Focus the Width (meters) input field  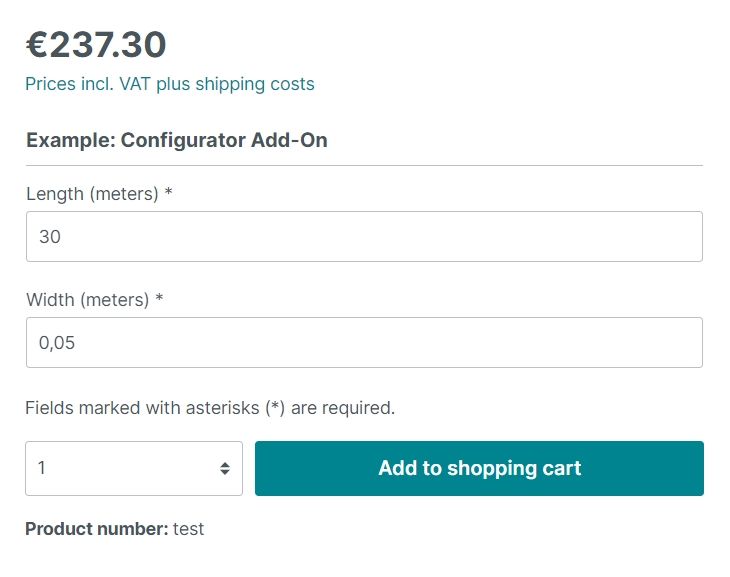[364, 343]
